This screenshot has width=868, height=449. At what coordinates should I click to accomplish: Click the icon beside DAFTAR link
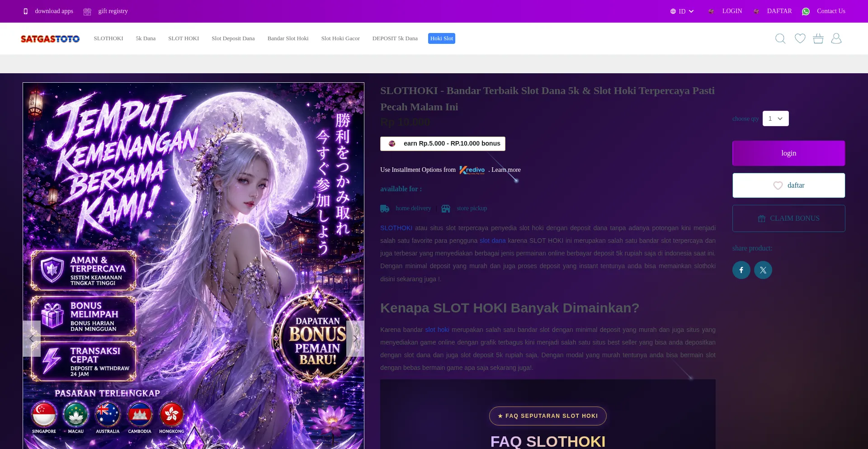pos(756,11)
